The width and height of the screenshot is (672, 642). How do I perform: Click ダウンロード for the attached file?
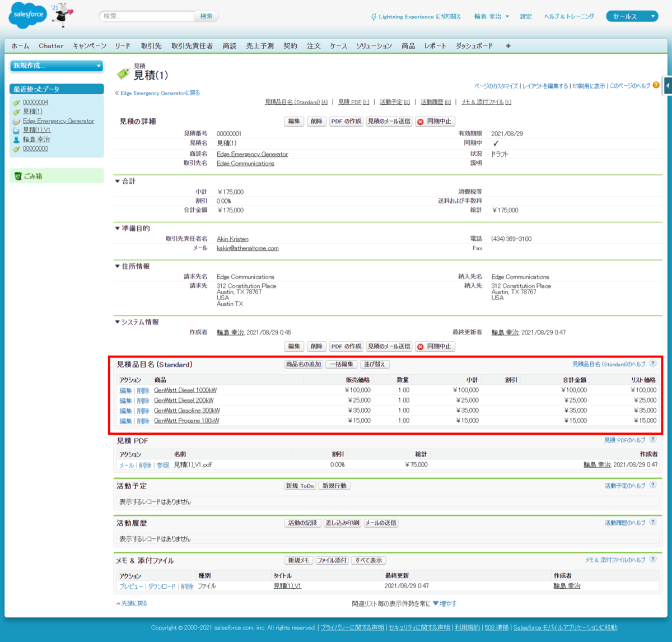(162, 586)
